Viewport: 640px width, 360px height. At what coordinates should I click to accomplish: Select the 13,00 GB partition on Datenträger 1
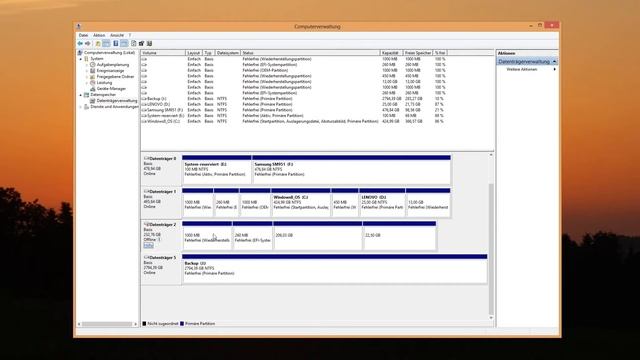429,203
